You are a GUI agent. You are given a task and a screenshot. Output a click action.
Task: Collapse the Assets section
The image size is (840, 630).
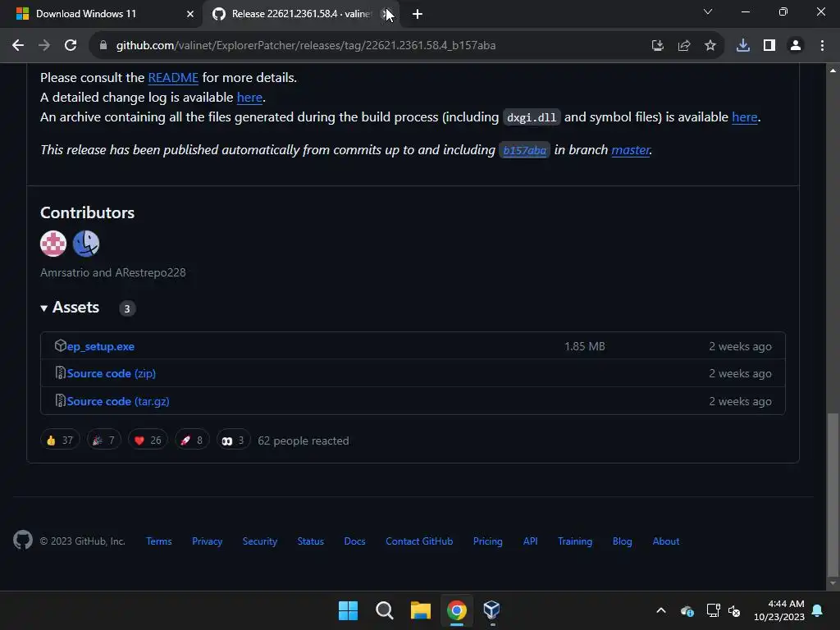70,308
